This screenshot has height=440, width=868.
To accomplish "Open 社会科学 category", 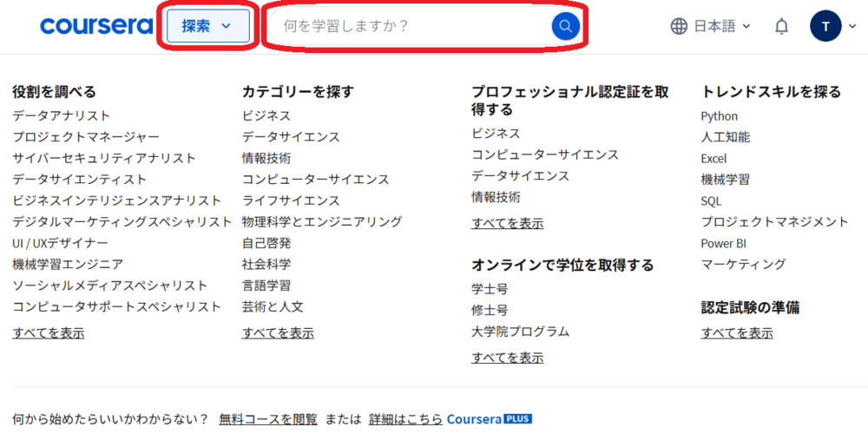I will click(x=266, y=264).
